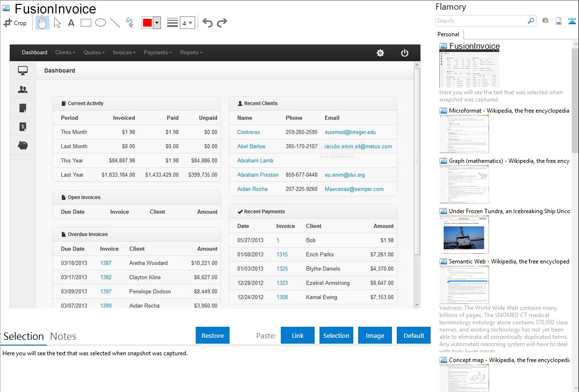Switch to the Selection tab

tap(24, 336)
